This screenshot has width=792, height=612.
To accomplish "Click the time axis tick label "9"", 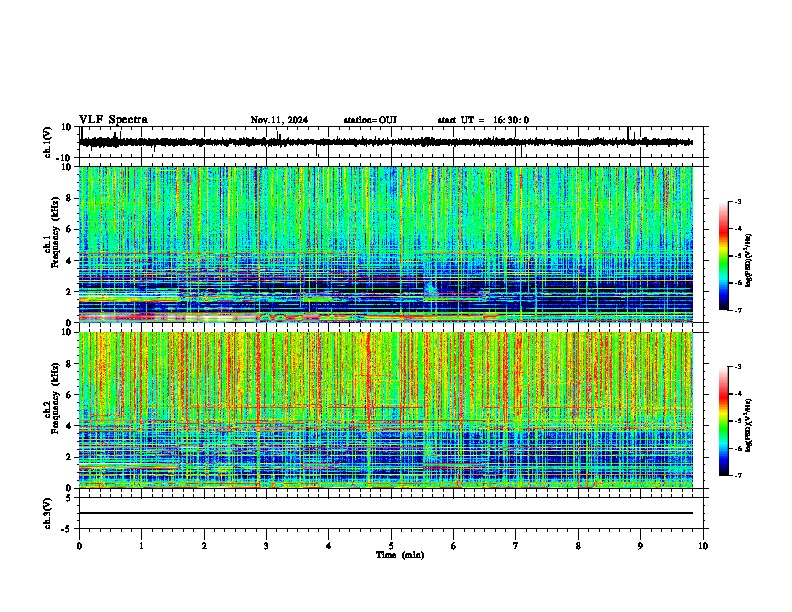I will (x=640, y=546).
